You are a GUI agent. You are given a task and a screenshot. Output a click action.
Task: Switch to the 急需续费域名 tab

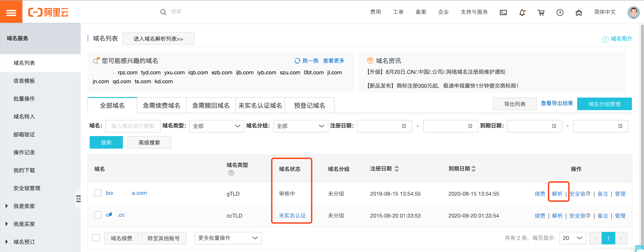pyautogui.click(x=161, y=105)
